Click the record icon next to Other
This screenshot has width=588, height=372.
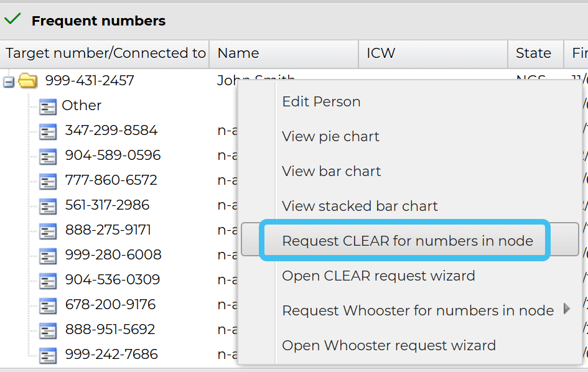47,106
